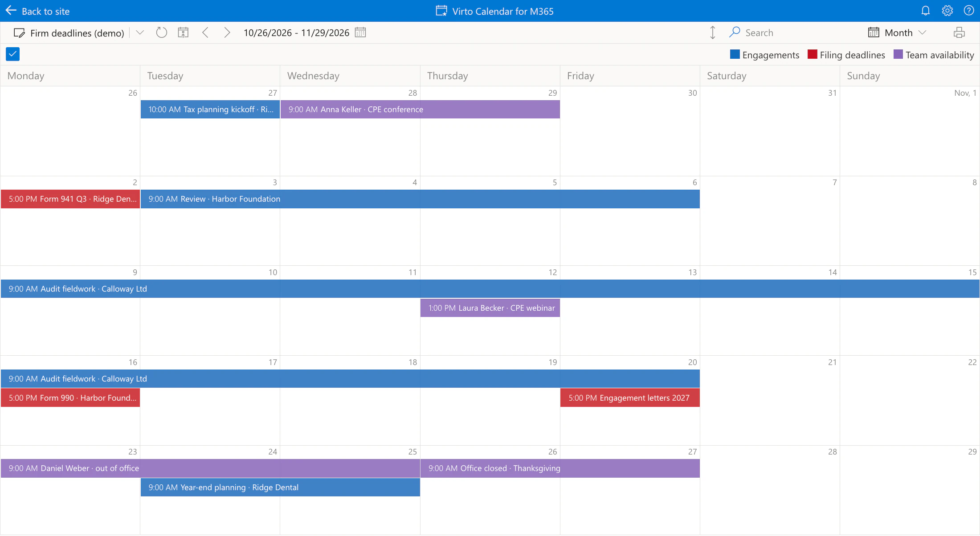Image resolution: width=980 pixels, height=536 pixels.
Task: Open the help question mark icon
Action: pyautogui.click(x=969, y=11)
